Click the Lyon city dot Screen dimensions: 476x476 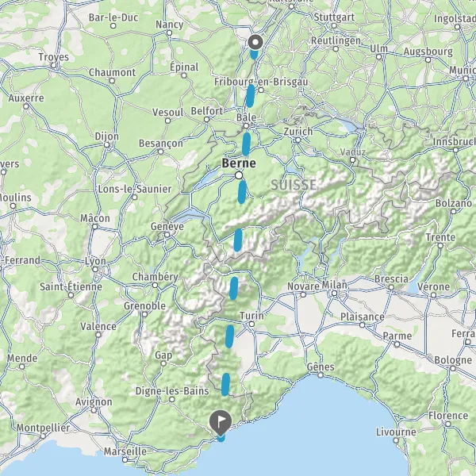95,269
